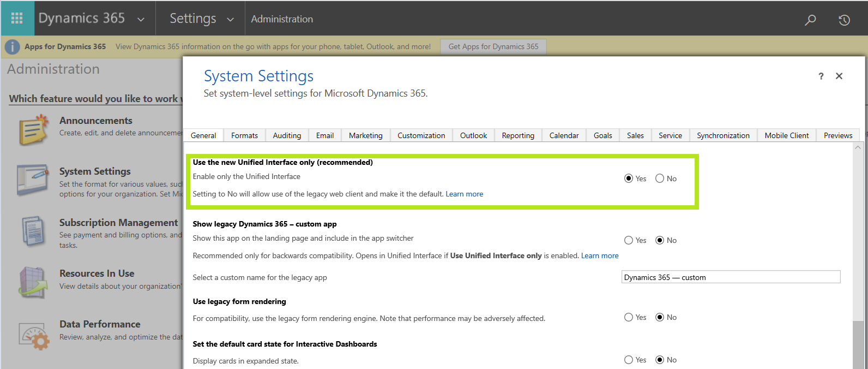
Task: Select Yes for Show legacy custom app
Action: (629, 240)
